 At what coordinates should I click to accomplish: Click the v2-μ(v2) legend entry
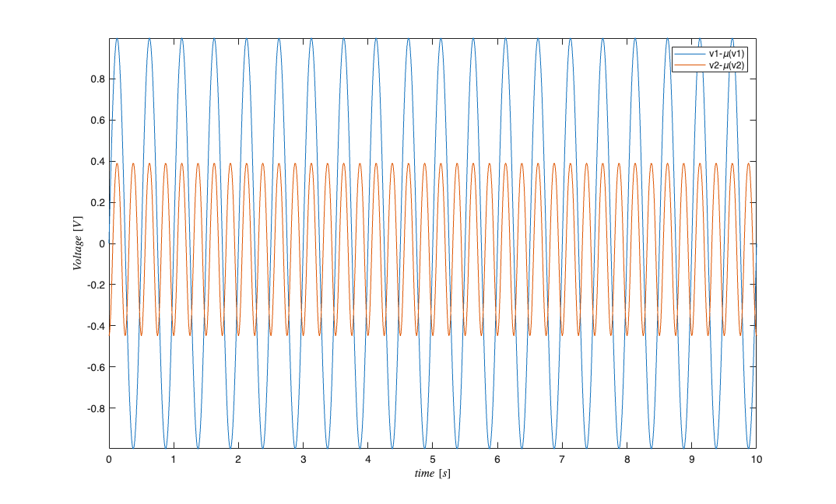pos(727,65)
